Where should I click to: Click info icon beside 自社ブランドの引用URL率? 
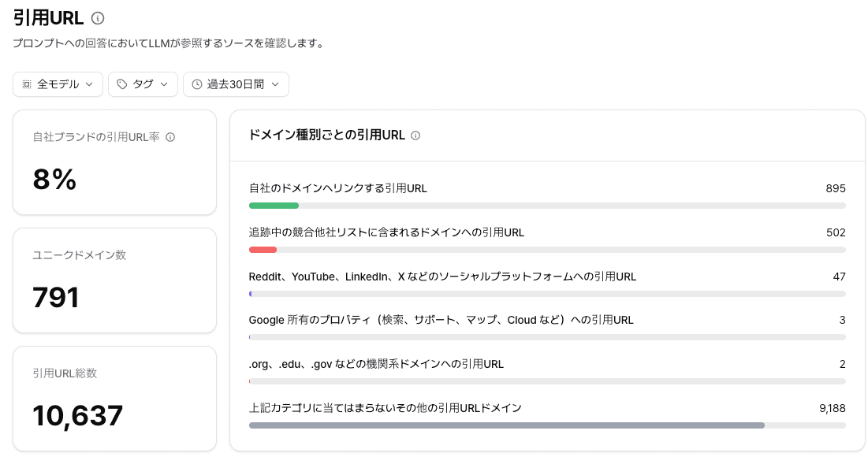pos(170,137)
